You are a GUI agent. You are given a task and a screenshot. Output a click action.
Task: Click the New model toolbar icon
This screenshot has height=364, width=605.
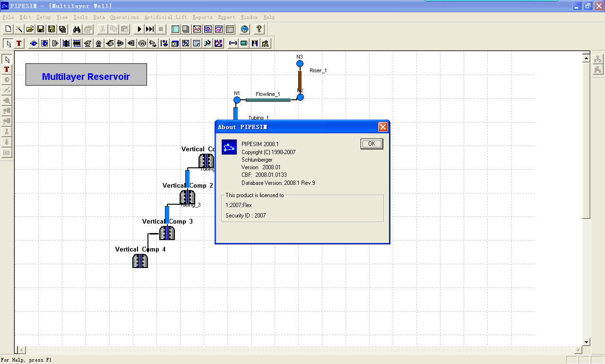(x=8, y=29)
